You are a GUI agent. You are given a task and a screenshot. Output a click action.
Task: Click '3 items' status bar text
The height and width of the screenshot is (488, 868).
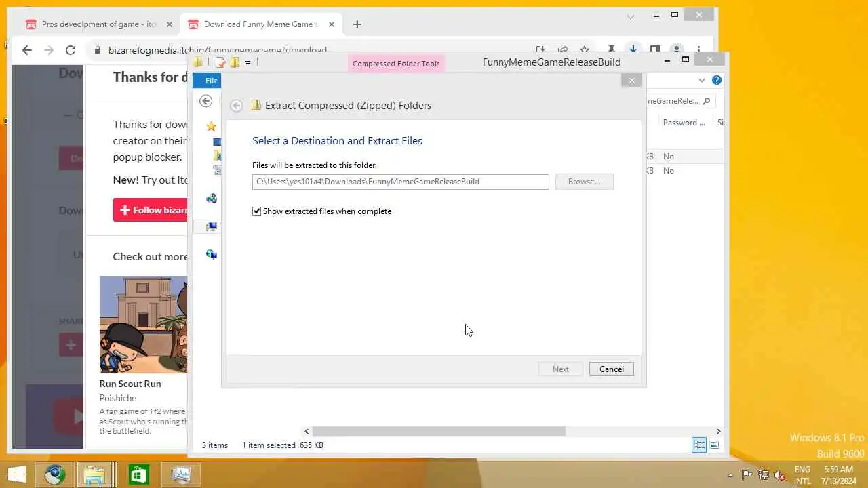(x=215, y=445)
